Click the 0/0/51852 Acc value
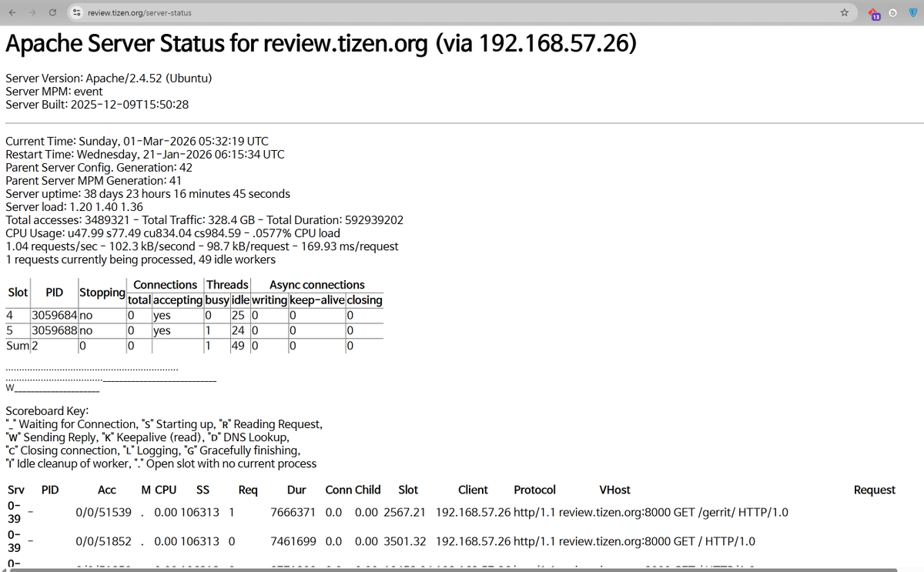Image resolution: width=924 pixels, height=572 pixels. [103, 541]
